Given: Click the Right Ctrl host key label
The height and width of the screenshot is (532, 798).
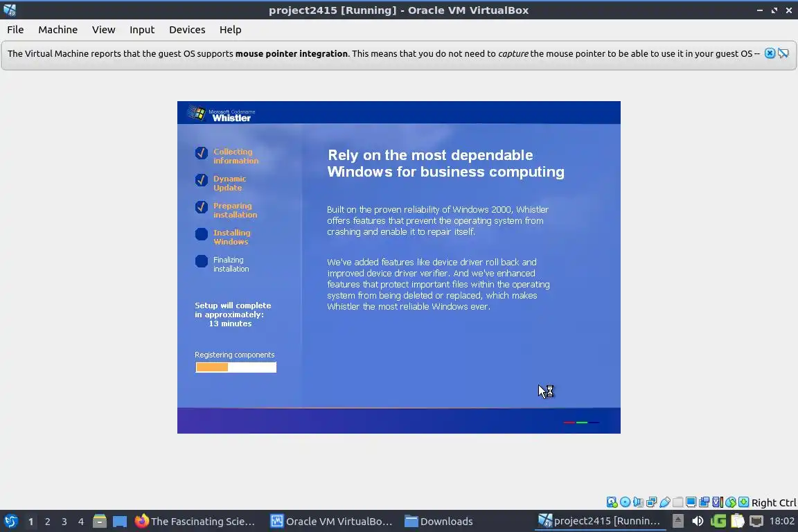Looking at the screenshot, I should (774, 502).
